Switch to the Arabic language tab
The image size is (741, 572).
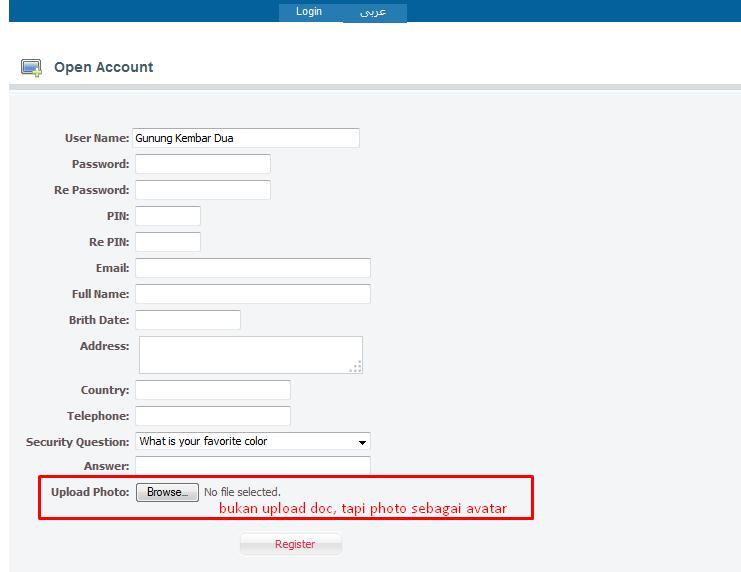click(374, 12)
